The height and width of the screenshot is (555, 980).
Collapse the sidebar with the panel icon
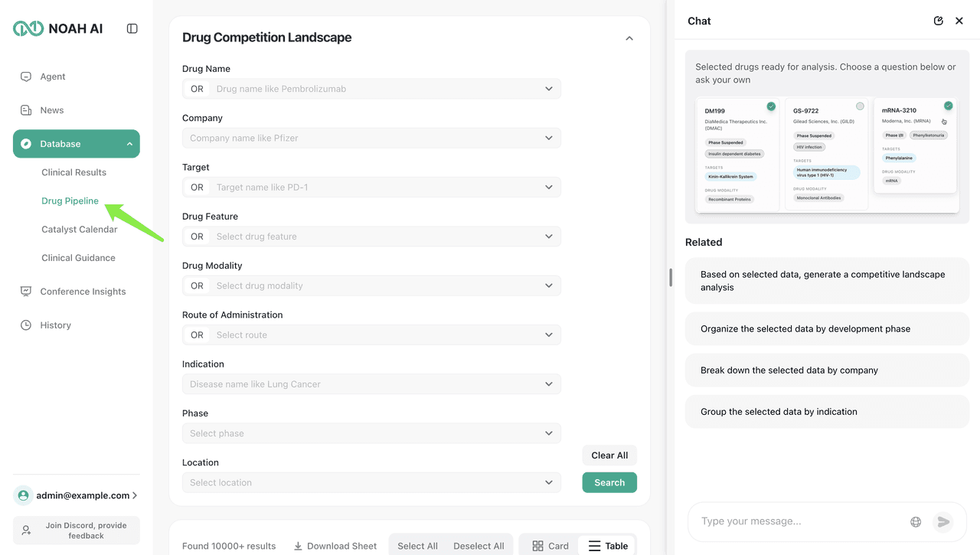point(132,28)
